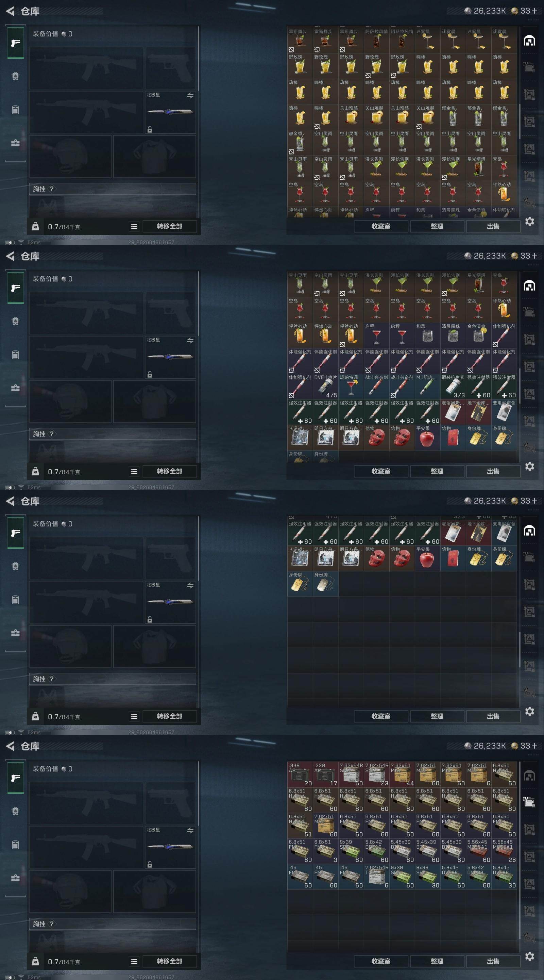Select 瓶装抗生素 bottle showing 3/3
Image resolution: width=544 pixels, height=980 pixels.
tap(453, 387)
